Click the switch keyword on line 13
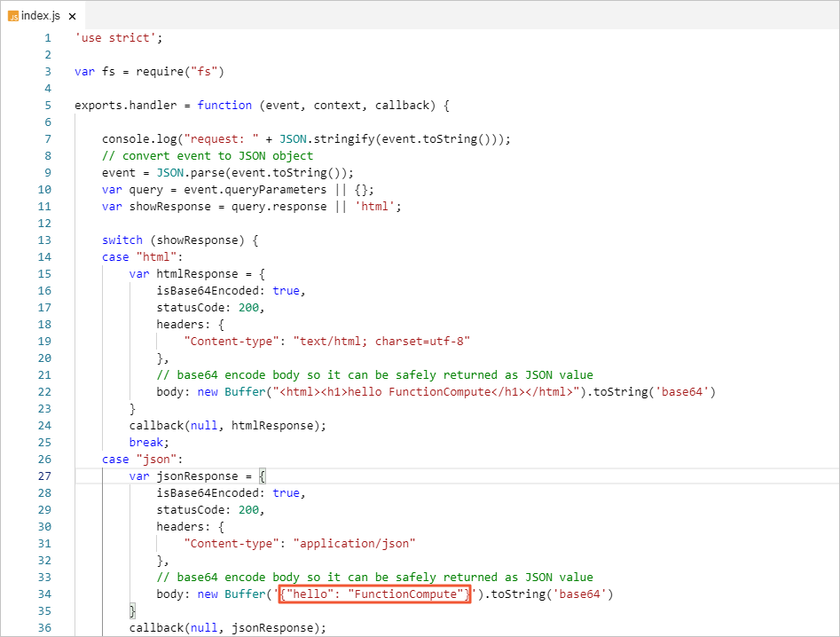Image resolution: width=840 pixels, height=637 pixels. point(122,240)
